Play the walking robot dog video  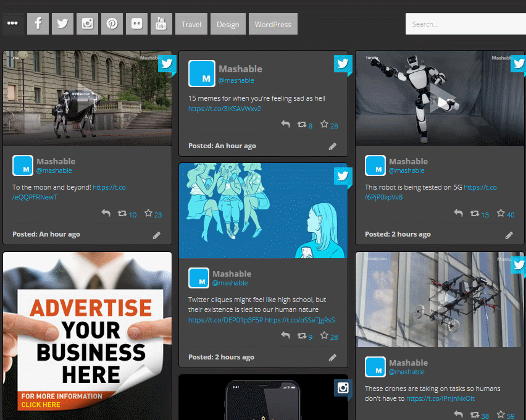(x=87, y=98)
